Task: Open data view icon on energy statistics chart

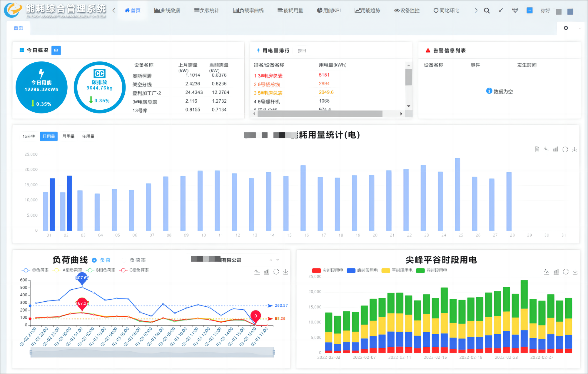Action: coord(537,149)
